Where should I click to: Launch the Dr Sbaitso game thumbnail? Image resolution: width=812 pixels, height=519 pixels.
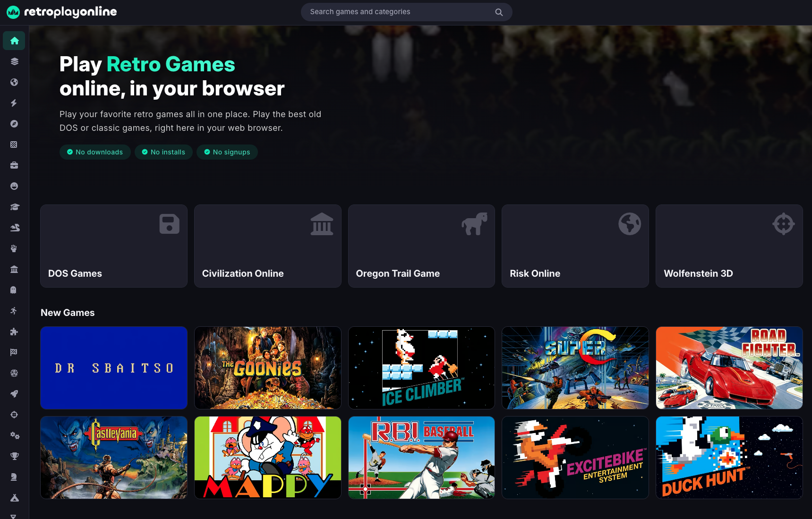coord(114,368)
